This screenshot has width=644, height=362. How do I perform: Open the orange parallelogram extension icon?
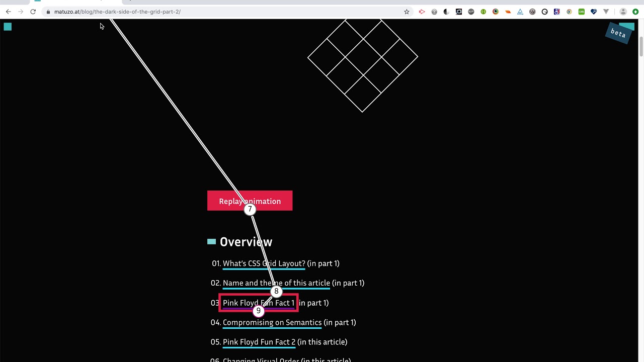coord(508,12)
